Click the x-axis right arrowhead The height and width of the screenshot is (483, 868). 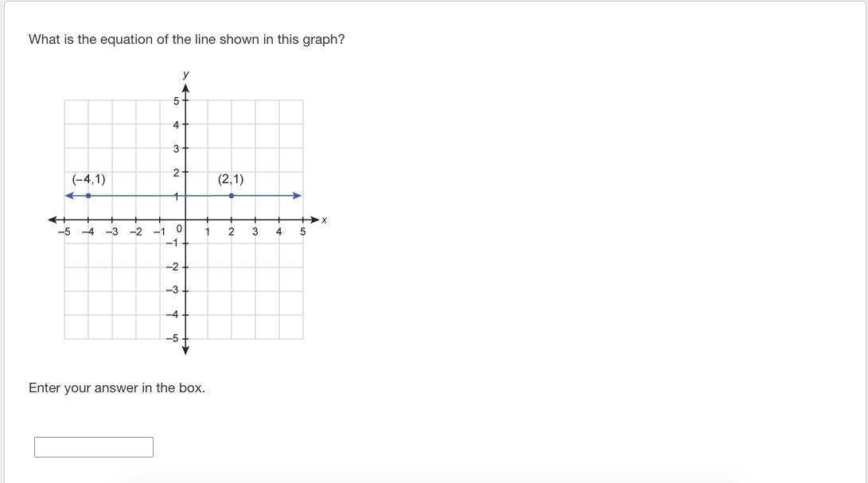(x=314, y=220)
